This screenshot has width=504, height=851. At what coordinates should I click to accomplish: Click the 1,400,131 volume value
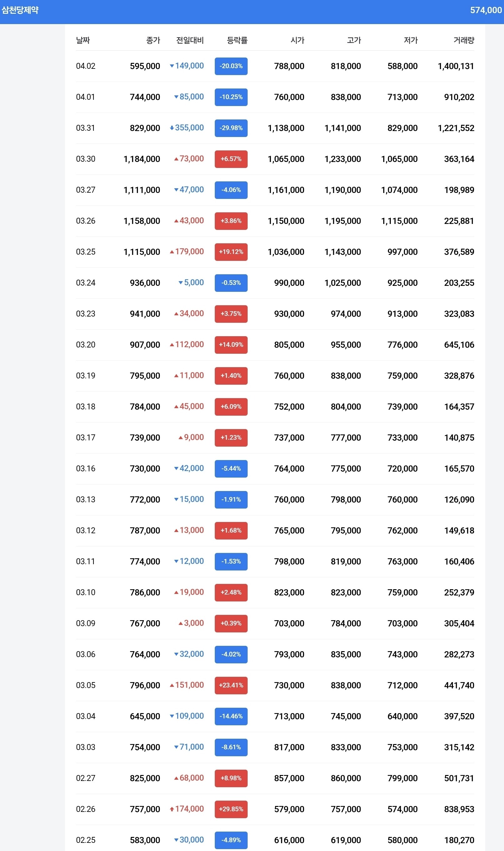pyautogui.click(x=456, y=66)
